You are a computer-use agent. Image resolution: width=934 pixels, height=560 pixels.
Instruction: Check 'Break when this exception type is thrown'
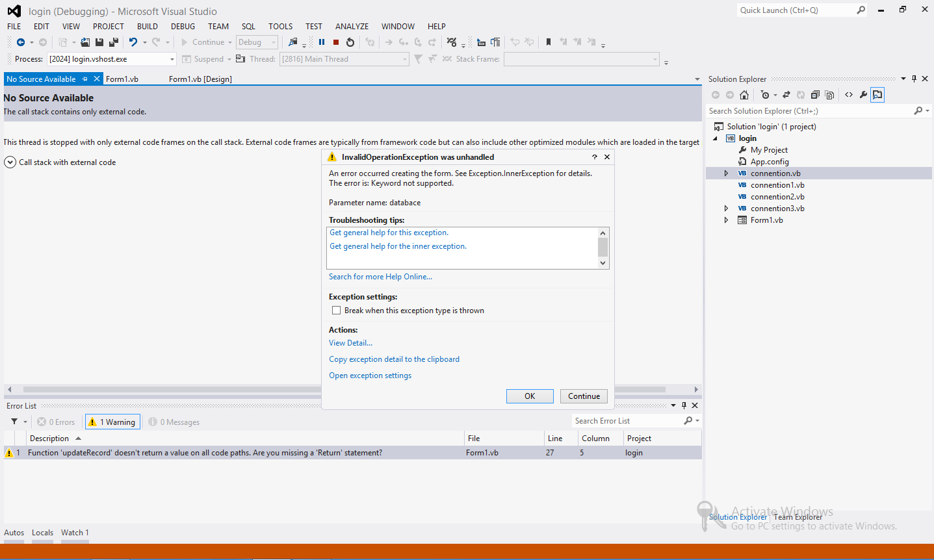pos(336,311)
